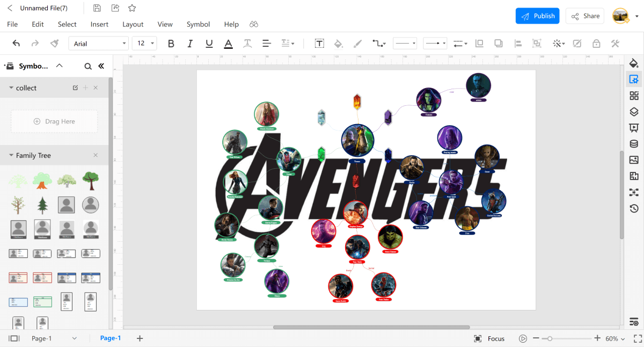Open the View menu

coord(165,24)
